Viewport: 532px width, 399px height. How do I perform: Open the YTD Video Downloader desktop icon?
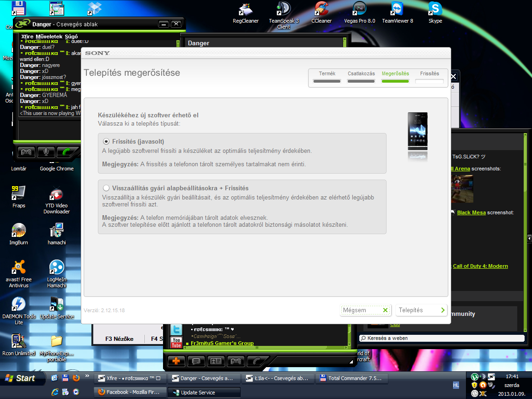tap(57, 200)
